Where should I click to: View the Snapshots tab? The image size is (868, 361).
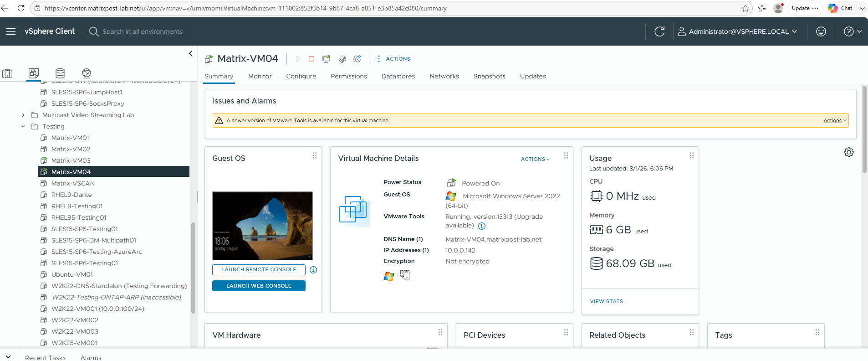[490, 76]
